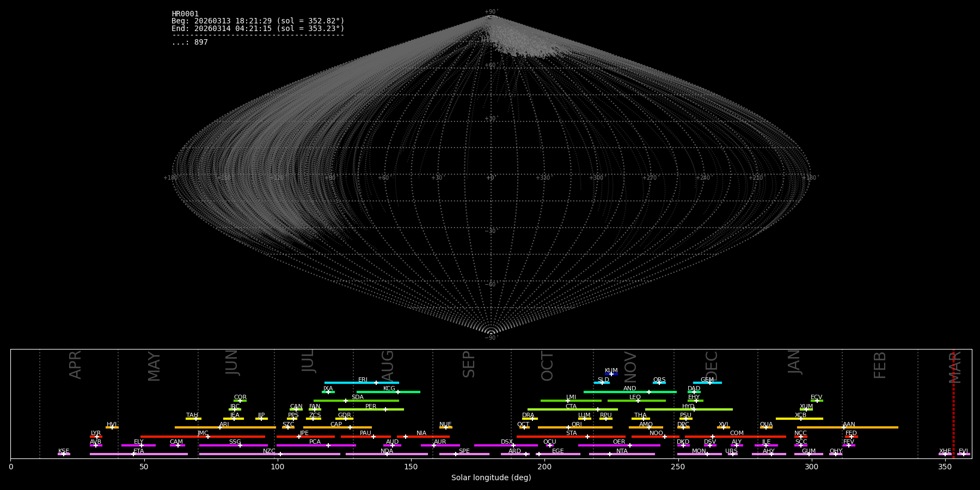The image size is (980, 490).
Task: Select the 897 count text
Action: [201, 42]
